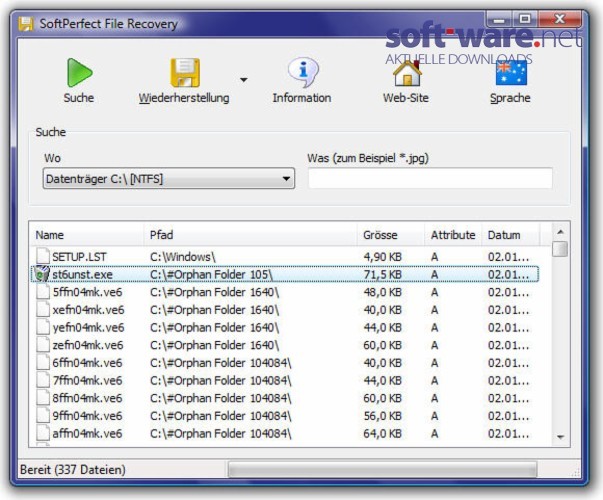Open the Wiederherstellung dropdown arrow
Viewport: 603px width, 500px height.
(x=243, y=80)
